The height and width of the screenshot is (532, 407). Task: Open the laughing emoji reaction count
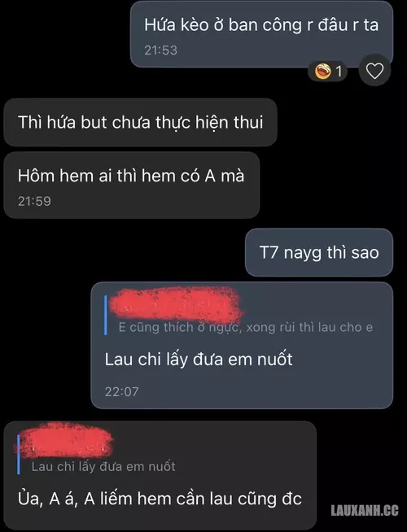point(327,72)
